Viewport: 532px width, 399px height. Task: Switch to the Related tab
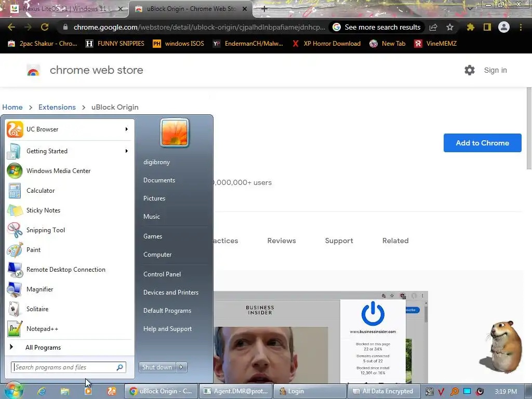395,241
